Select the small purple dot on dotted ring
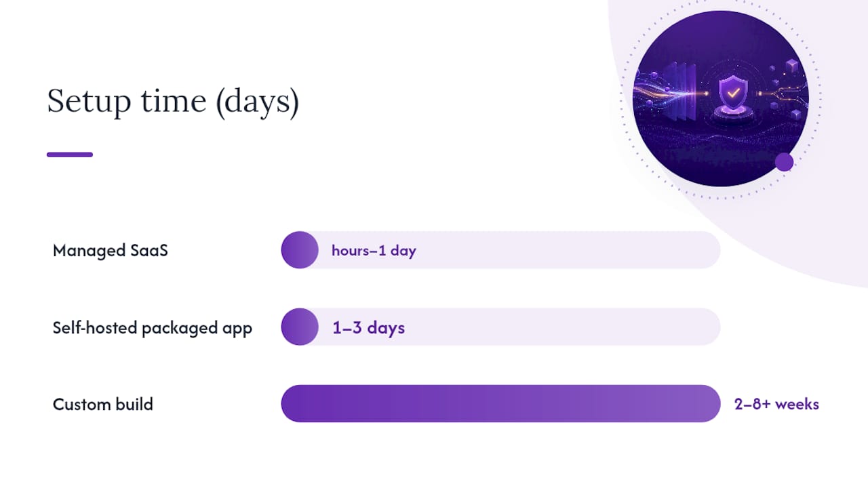The height and width of the screenshot is (488, 868). 784,162
